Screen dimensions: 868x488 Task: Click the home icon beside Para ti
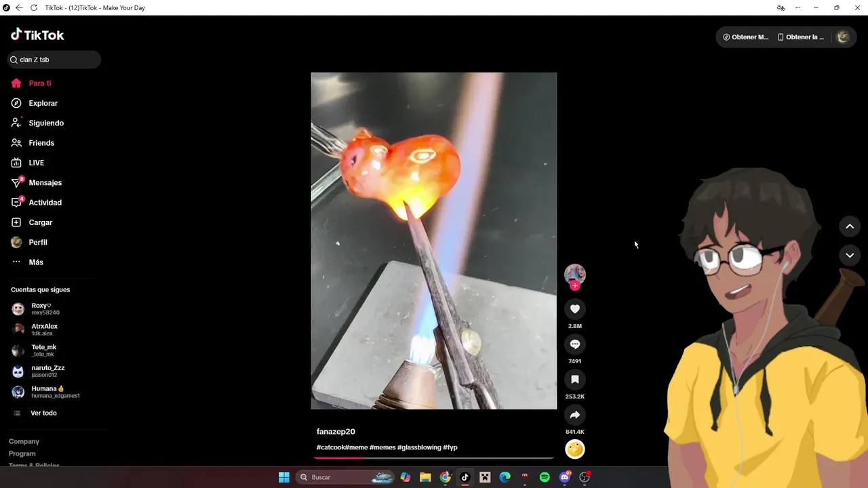16,83
